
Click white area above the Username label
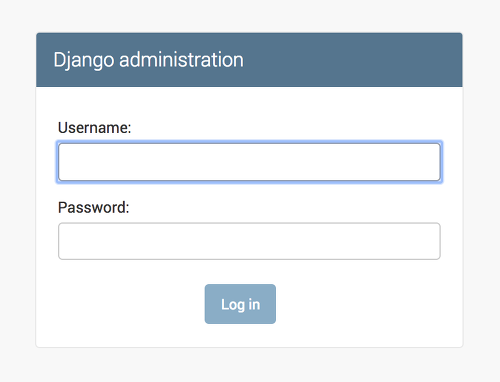[x=249, y=103]
